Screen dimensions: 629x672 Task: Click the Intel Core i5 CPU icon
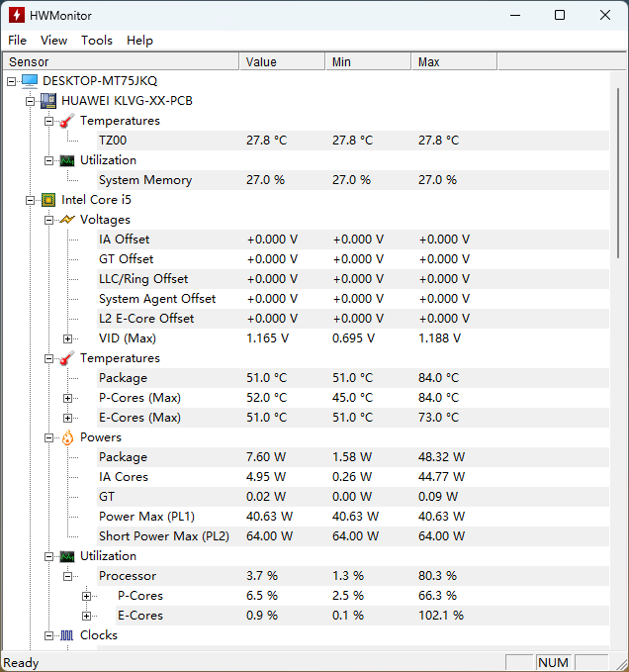point(48,200)
